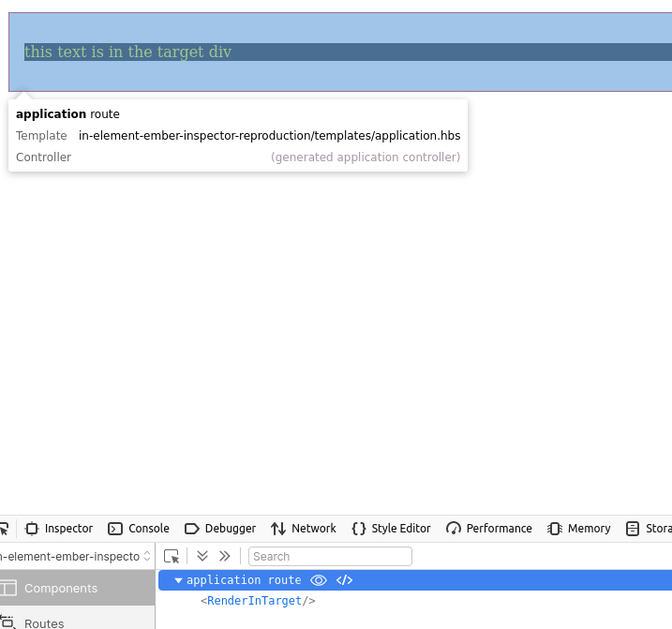Screen dimensions: 672x629
Task: Click the element picker icon in devtools toolbar
Action: coord(5,529)
